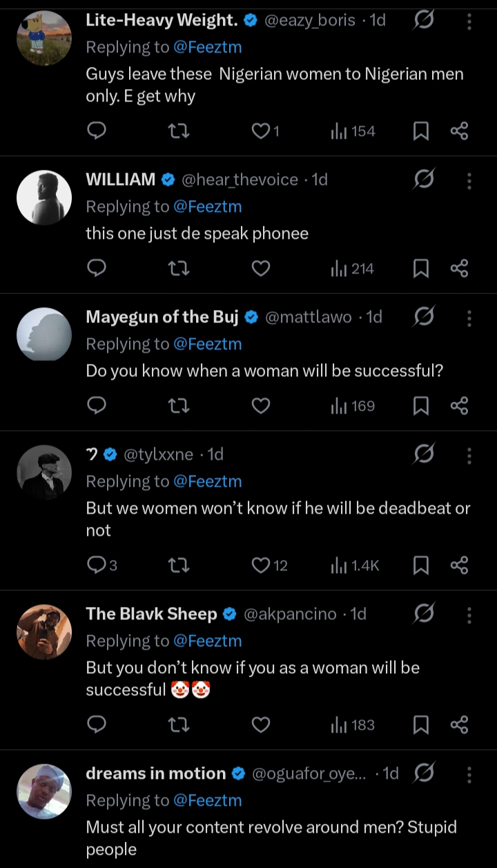Reply to tylxxne's tweet with 3 comments
This screenshot has height=868, width=497.
(x=97, y=566)
